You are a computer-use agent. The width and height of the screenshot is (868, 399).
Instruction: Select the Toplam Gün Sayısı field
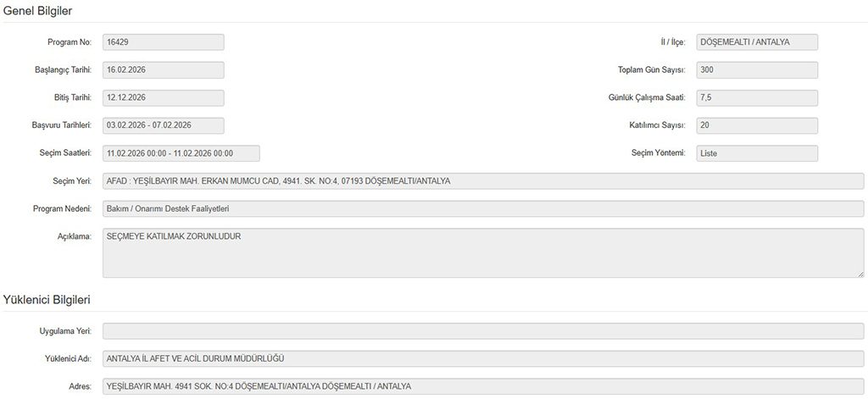pos(756,70)
